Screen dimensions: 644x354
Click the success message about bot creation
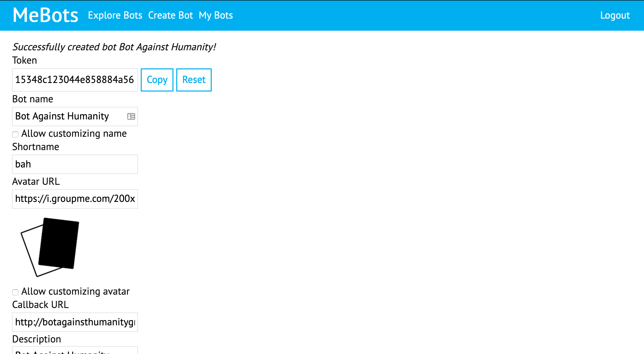[x=114, y=47]
